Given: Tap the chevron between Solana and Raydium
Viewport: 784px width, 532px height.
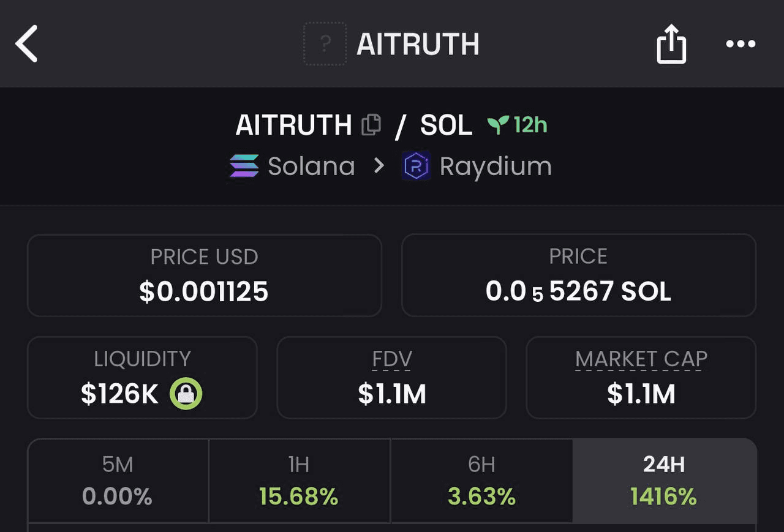Looking at the screenshot, I should pos(379,166).
